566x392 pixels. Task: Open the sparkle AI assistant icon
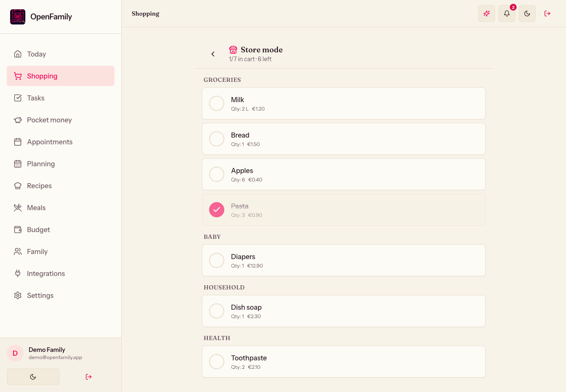tap(487, 14)
